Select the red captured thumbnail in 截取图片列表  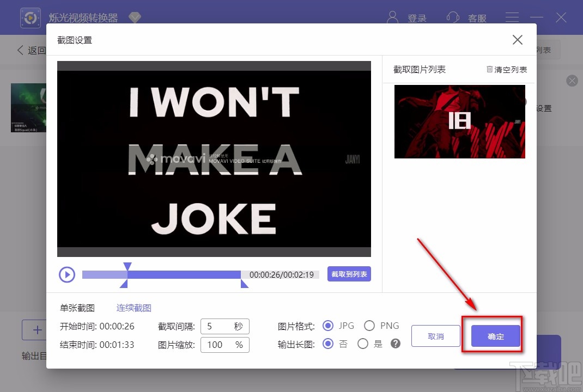(x=459, y=121)
